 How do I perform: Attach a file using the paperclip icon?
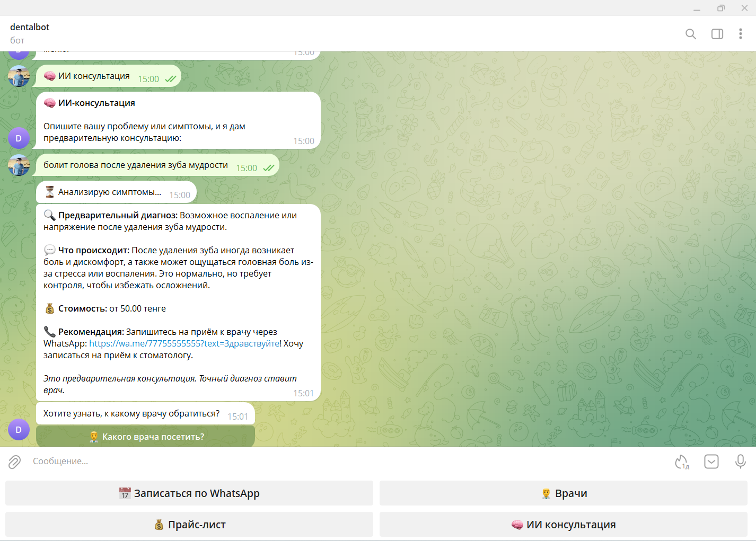point(14,462)
